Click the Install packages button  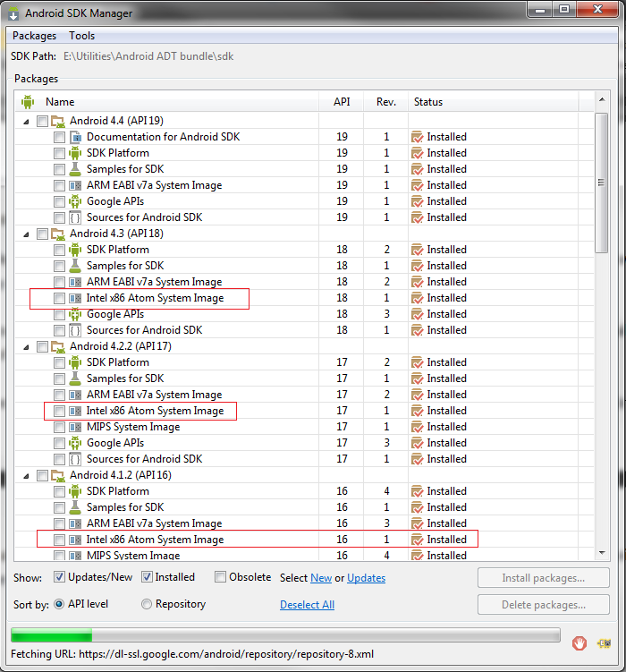pyautogui.click(x=544, y=578)
